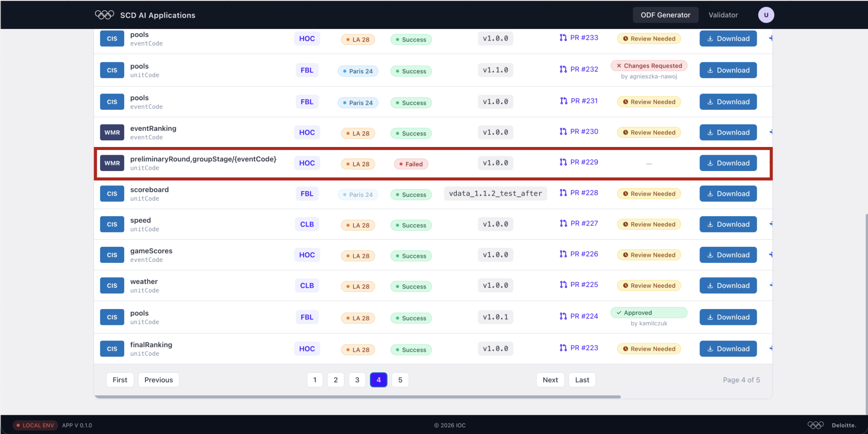Click the horizontal table scrollbar

tap(358, 397)
